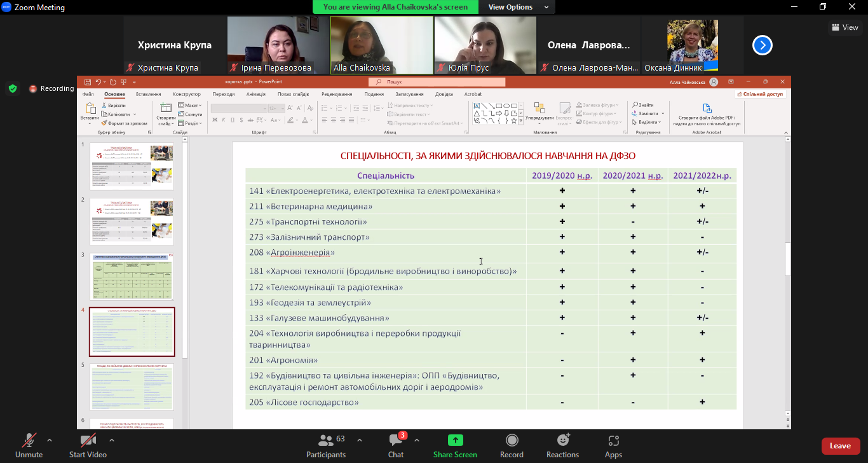This screenshot has width=868, height=463.
Task: Click the red Leave button
Action: tap(840, 446)
